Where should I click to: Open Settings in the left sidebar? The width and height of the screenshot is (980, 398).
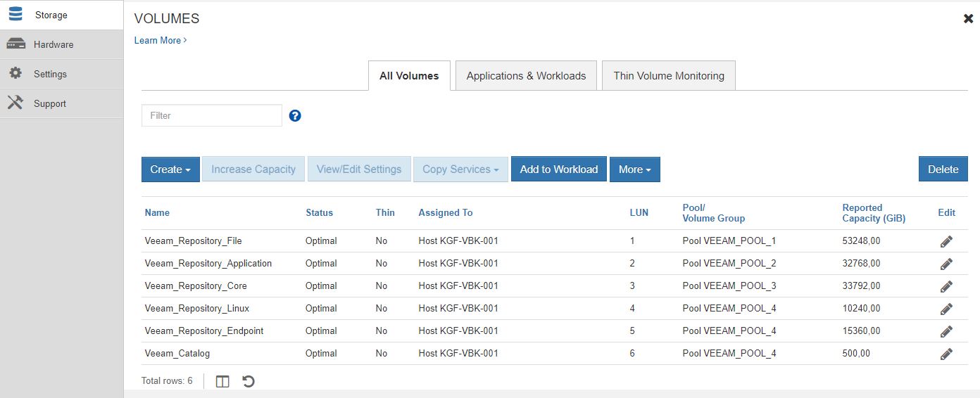50,74
